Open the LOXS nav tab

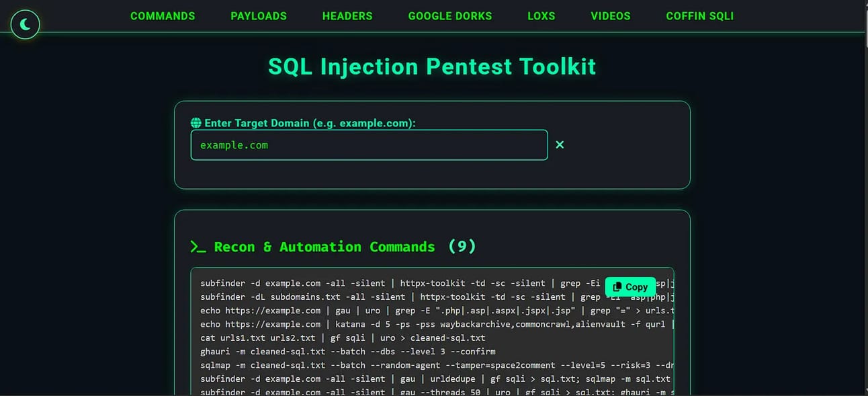point(541,16)
